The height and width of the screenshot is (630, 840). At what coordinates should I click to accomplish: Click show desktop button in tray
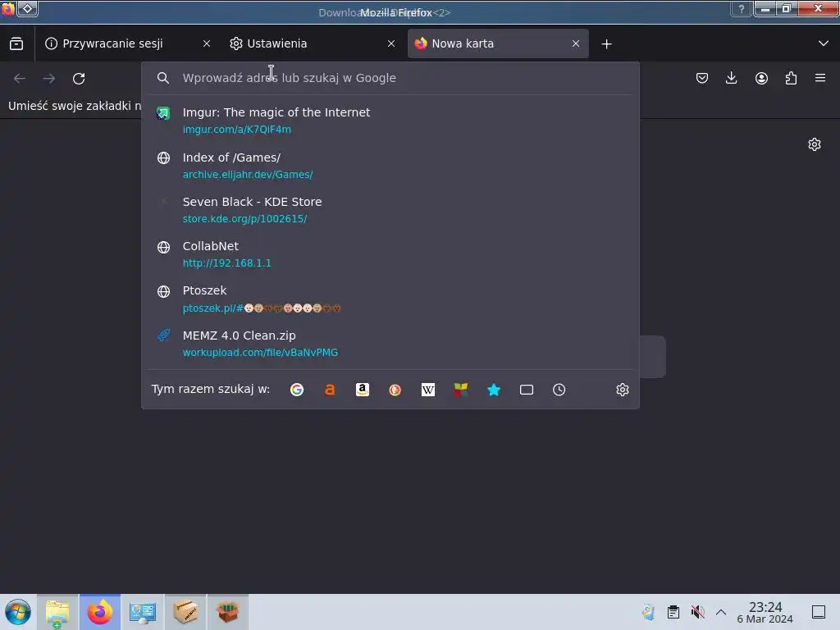click(819, 612)
